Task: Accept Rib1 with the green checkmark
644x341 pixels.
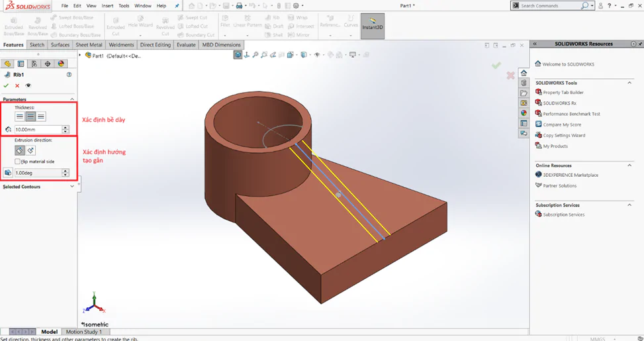Action: click(6, 85)
